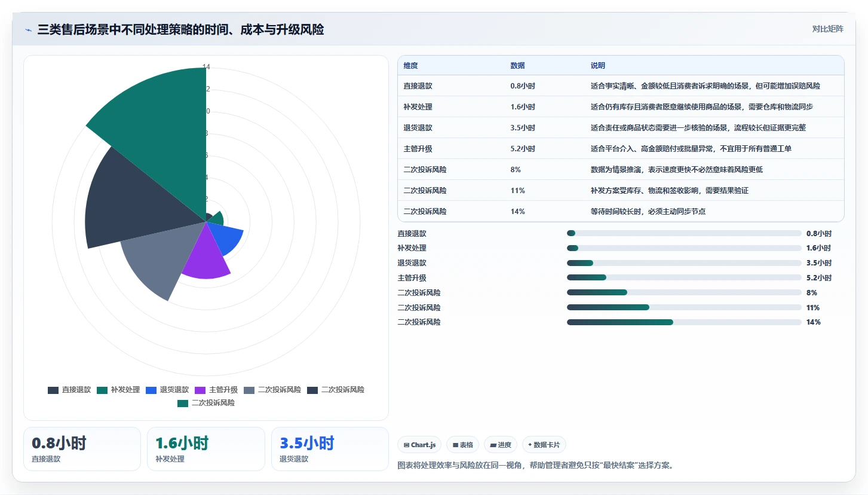Select the 退货退款 cell in the table

coord(418,127)
